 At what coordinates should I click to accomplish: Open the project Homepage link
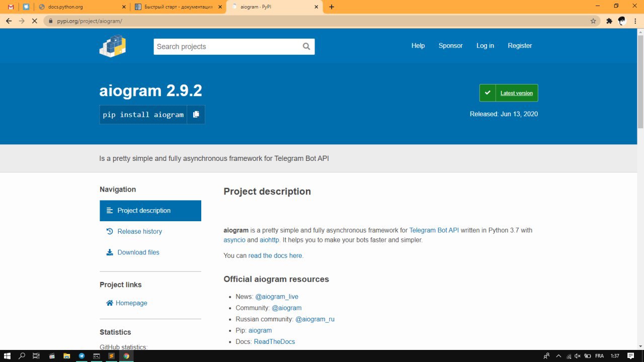click(x=127, y=303)
